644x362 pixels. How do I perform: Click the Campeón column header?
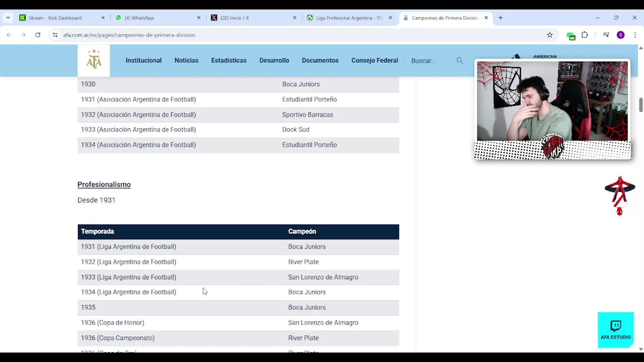(x=302, y=231)
